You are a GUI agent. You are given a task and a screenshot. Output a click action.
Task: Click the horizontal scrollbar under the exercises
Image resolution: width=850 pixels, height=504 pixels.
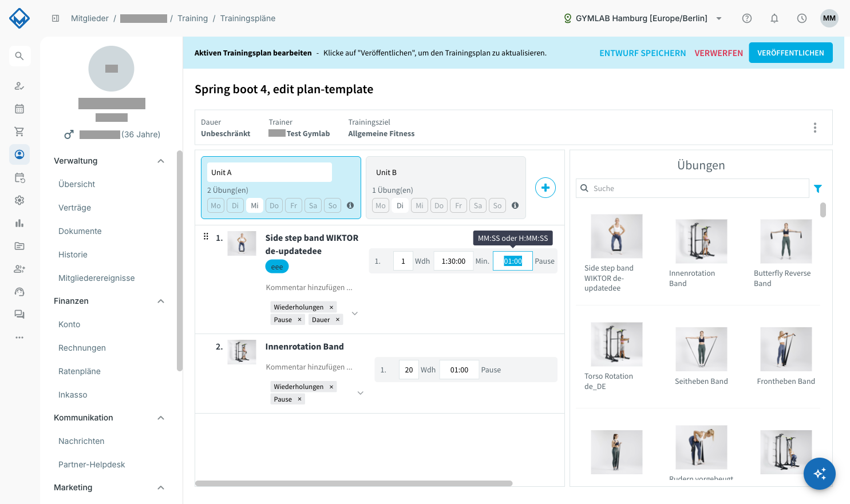point(354,483)
